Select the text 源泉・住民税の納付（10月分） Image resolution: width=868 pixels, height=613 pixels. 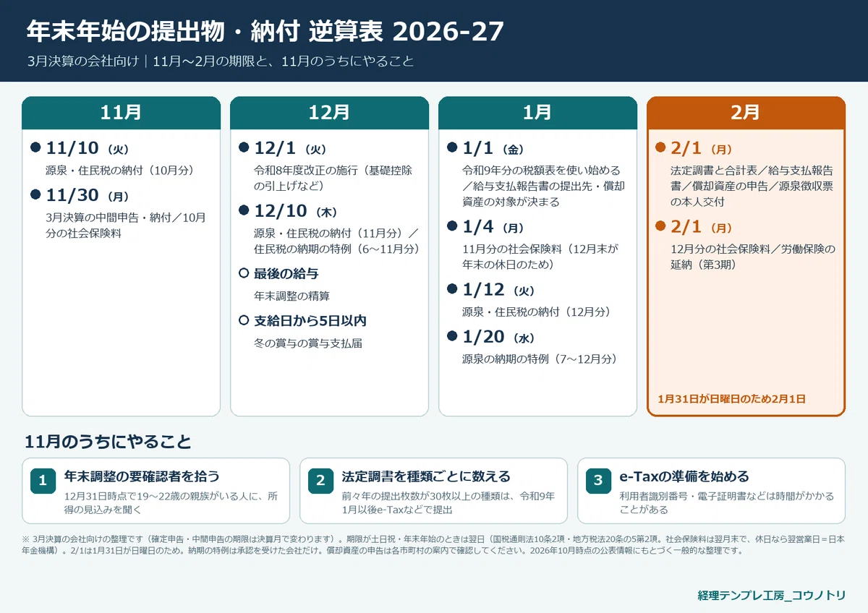coord(120,171)
